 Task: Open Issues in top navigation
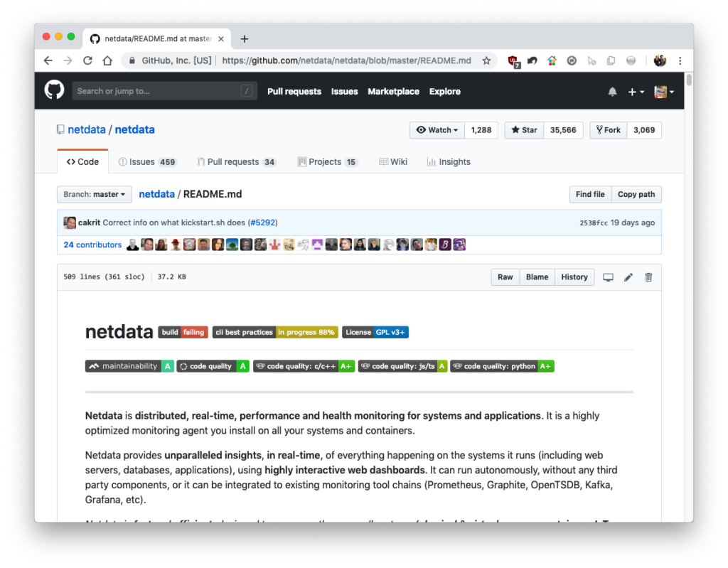[345, 92]
